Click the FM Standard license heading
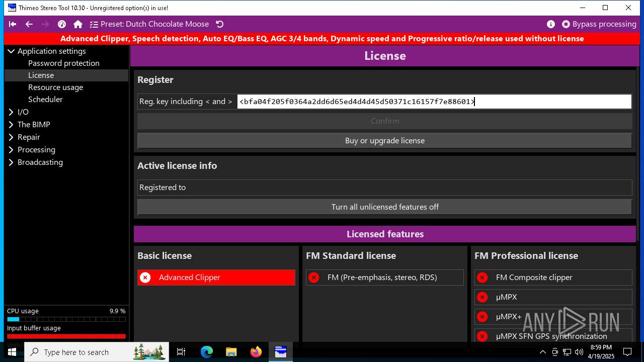Screen dimensions: 644x362 click(x=351, y=256)
